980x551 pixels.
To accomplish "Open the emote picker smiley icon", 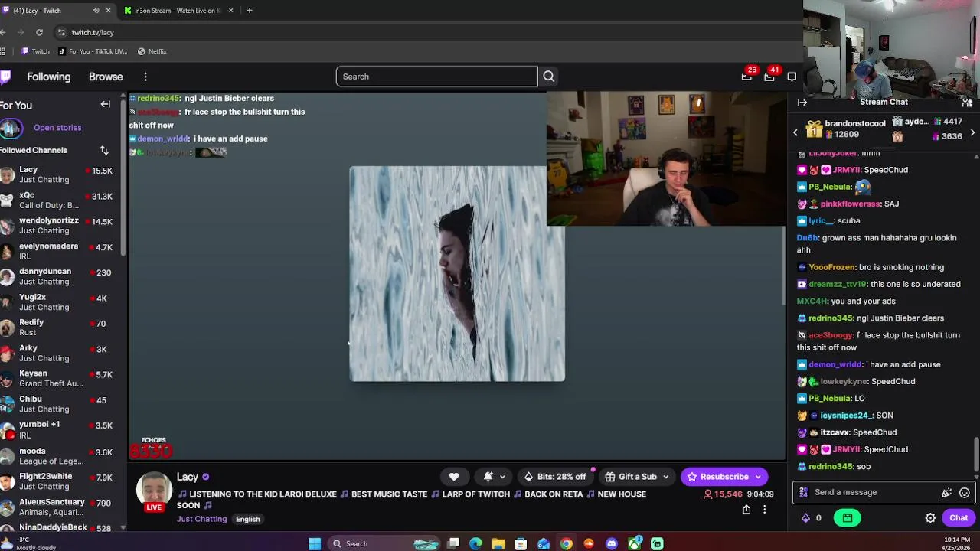I will (x=965, y=493).
